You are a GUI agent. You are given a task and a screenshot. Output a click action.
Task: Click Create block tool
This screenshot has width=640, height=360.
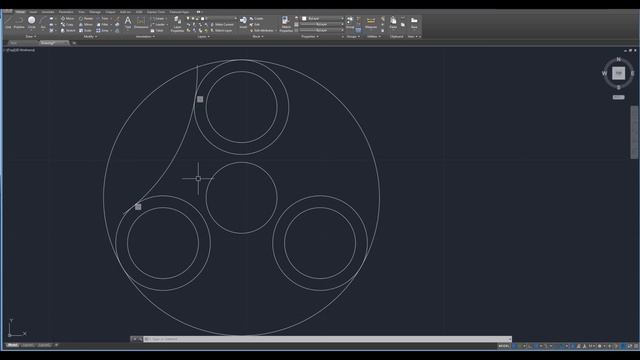tap(256, 19)
